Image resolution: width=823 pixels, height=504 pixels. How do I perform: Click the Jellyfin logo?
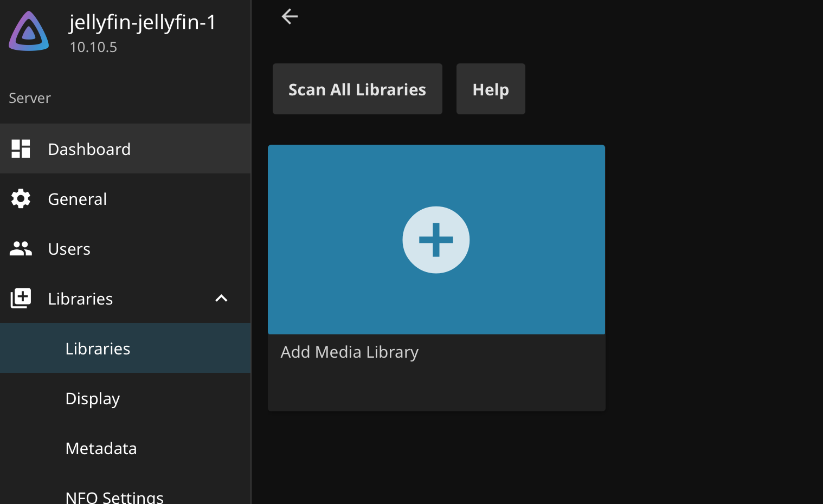click(29, 31)
